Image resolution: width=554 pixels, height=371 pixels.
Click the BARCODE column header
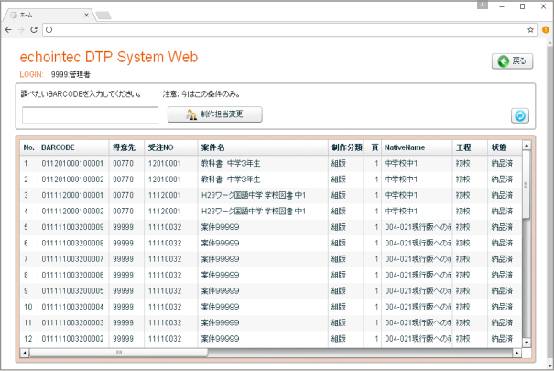click(x=73, y=148)
